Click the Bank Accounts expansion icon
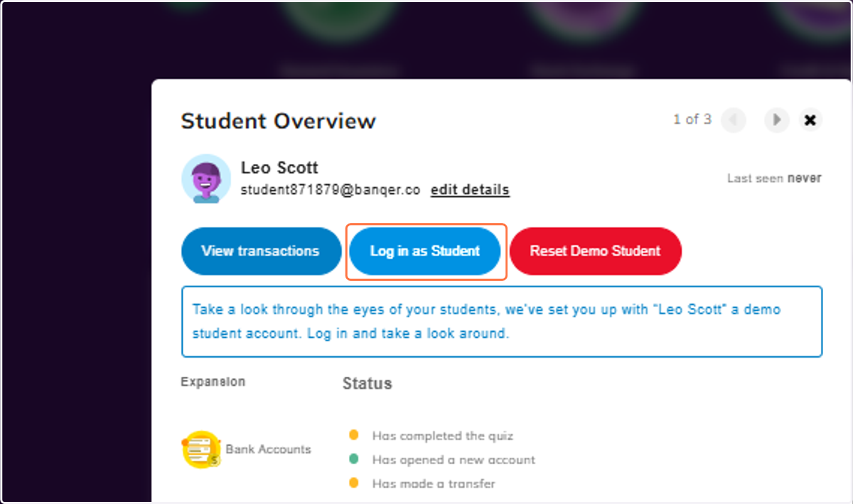Image resolution: width=853 pixels, height=504 pixels. pyautogui.click(x=201, y=449)
